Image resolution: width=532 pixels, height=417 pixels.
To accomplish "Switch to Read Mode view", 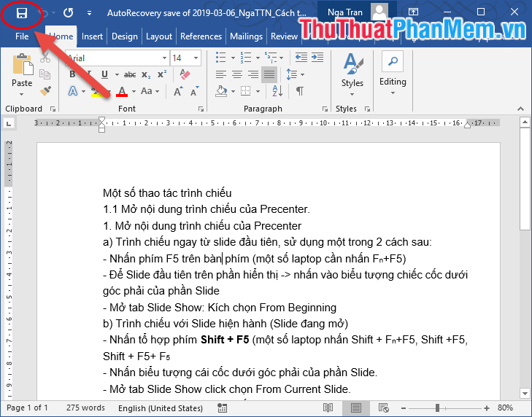I will pyautogui.click(x=328, y=408).
